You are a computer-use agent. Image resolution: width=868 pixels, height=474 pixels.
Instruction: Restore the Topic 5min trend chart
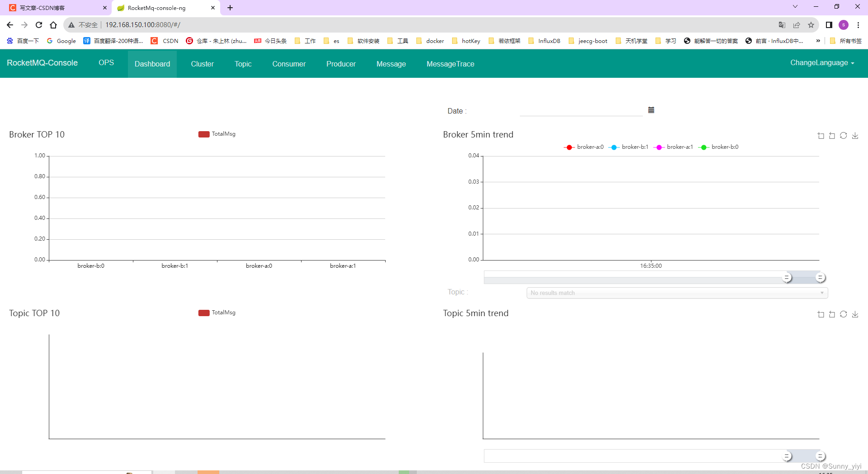[844, 314]
